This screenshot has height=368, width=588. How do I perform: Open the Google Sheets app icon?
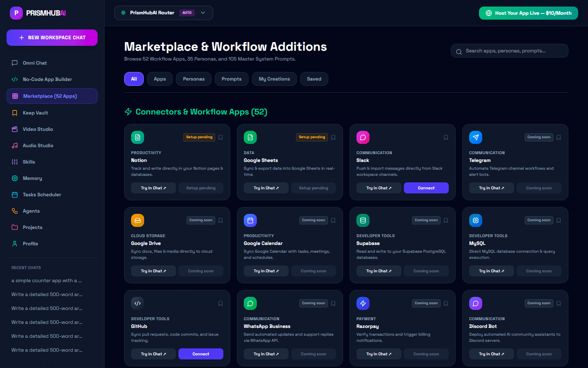(x=250, y=137)
